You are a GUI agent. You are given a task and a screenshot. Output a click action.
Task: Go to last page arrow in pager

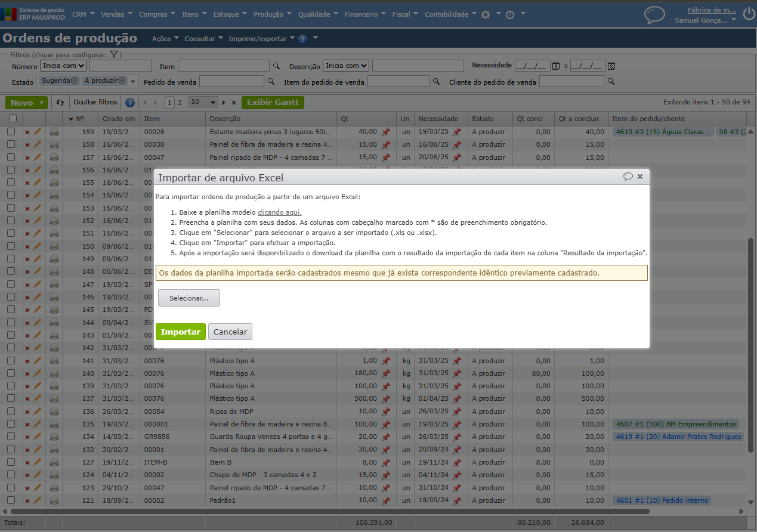[234, 103]
